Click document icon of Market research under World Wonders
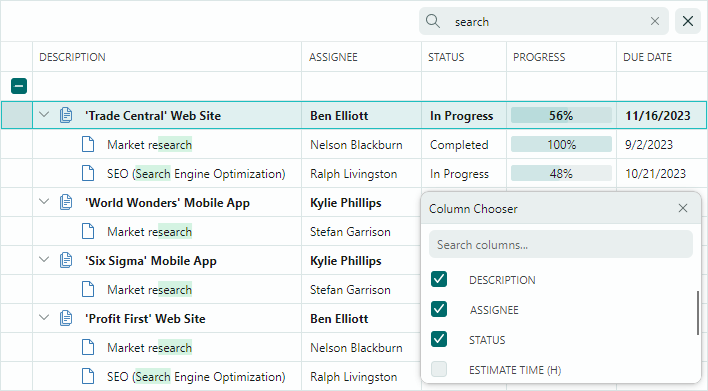 (x=88, y=231)
